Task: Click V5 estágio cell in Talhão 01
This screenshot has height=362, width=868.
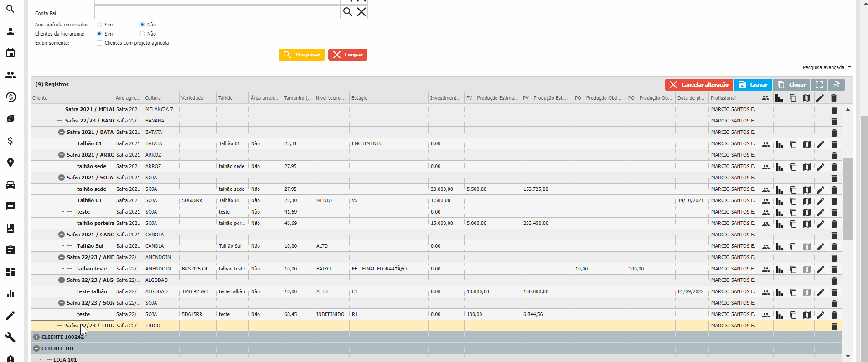Action: click(389, 200)
